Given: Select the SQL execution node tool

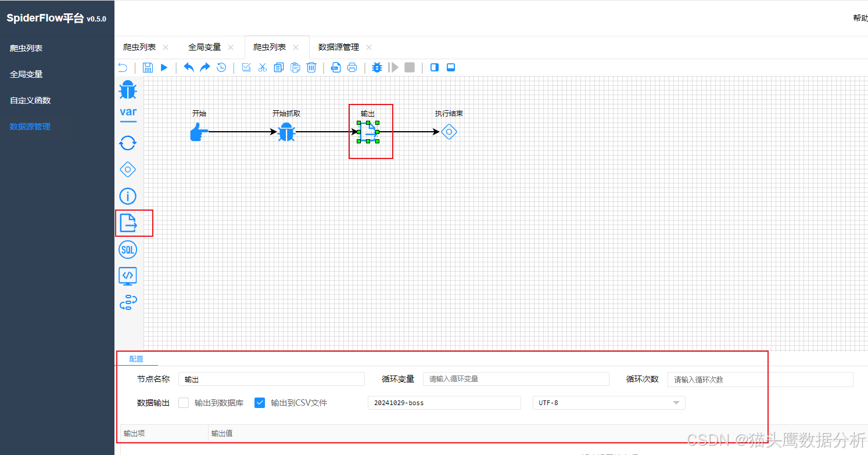Looking at the screenshot, I should click(x=128, y=250).
